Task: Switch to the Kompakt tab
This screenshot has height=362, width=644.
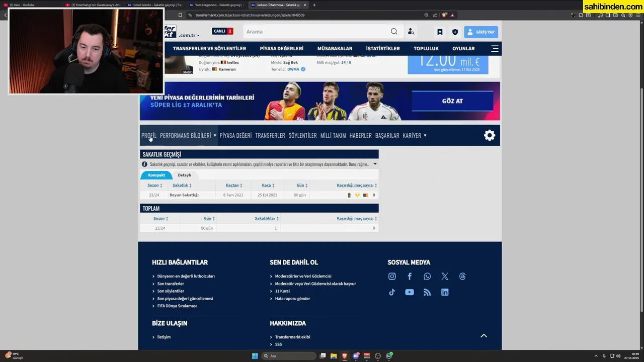Action: point(156,175)
